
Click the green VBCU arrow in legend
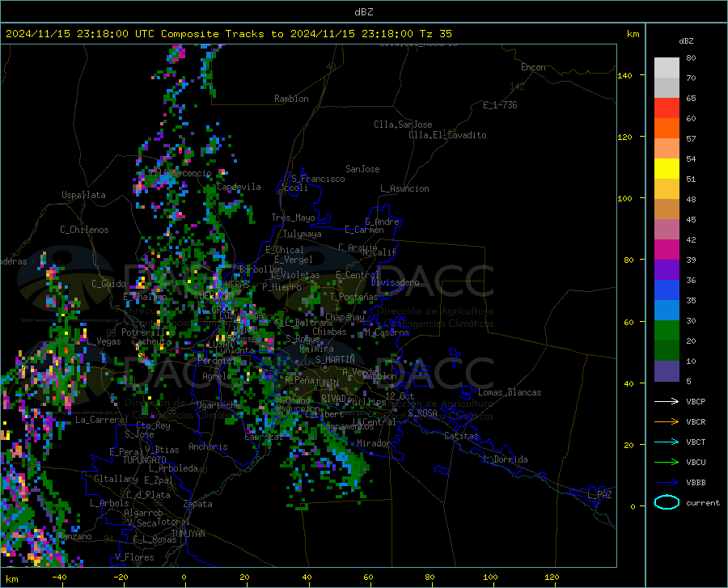[x=667, y=463]
